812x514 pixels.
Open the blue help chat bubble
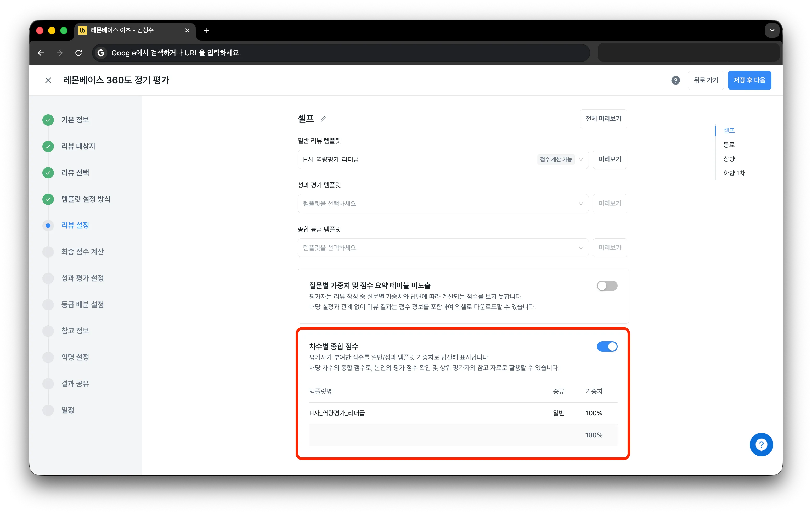pyautogui.click(x=761, y=445)
